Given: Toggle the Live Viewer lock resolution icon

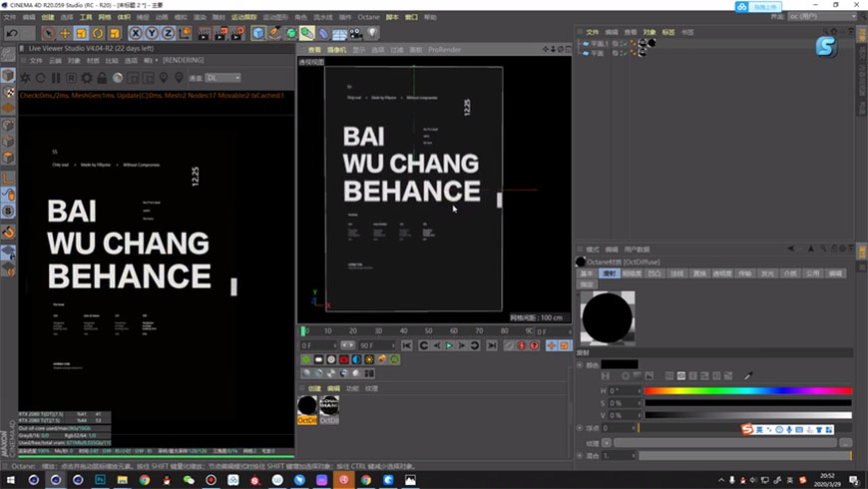Looking at the screenshot, I should tap(102, 78).
